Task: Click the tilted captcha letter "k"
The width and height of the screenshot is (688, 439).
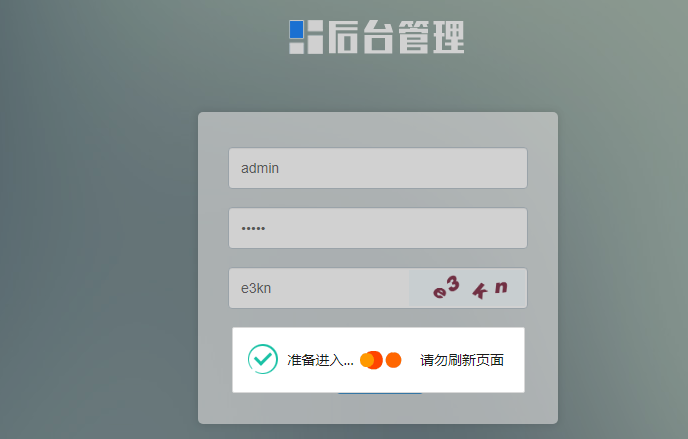Action: (x=480, y=291)
